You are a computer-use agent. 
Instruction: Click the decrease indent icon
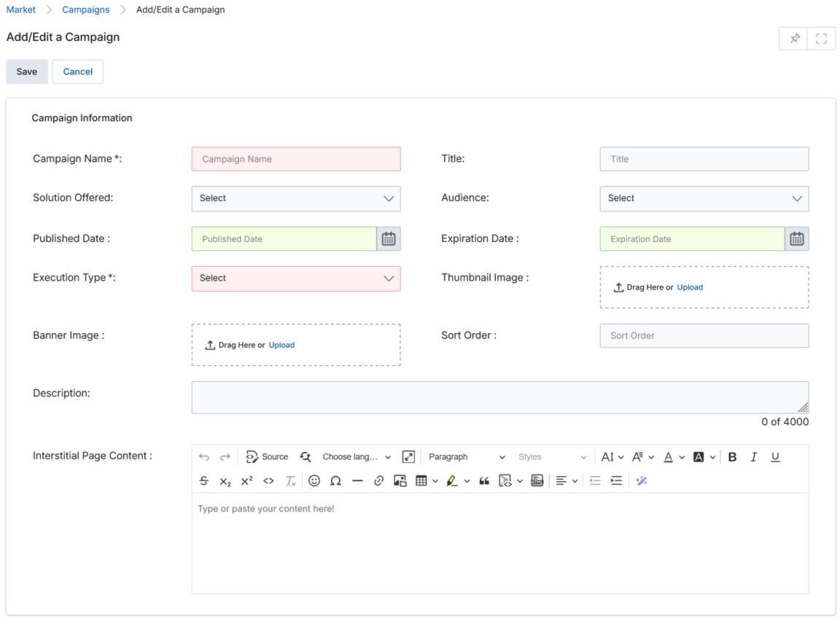click(x=595, y=481)
